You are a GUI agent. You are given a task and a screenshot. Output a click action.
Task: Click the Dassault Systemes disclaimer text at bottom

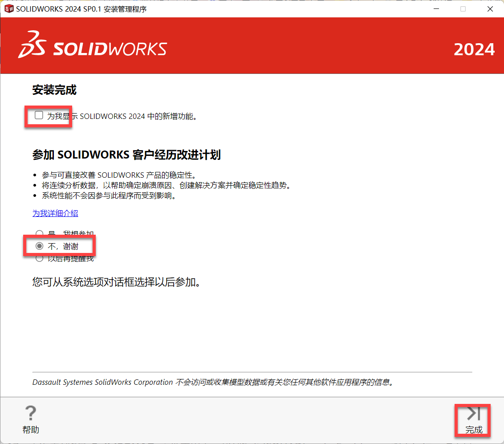pos(214,382)
